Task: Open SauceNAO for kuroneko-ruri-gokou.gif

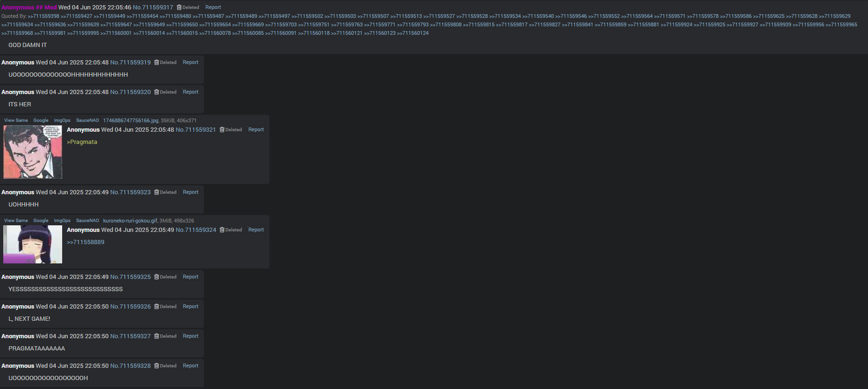Action: (x=88, y=221)
